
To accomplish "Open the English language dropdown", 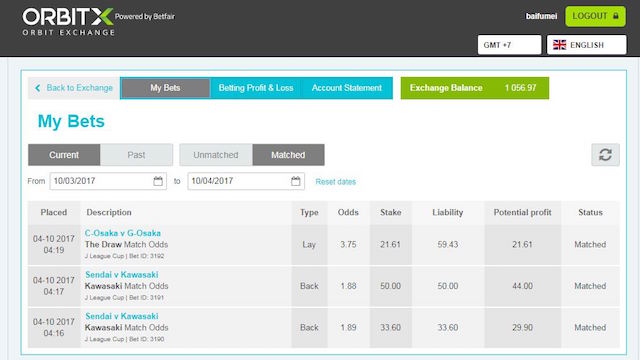I will click(x=587, y=45).
